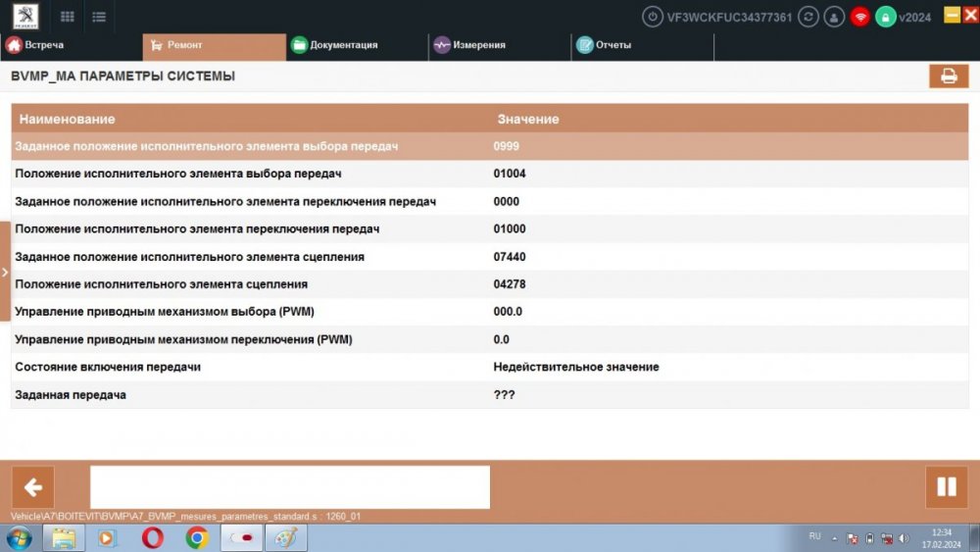Open the user profile icon
Viewport: 980px width, 552px height.
(834, 17)
